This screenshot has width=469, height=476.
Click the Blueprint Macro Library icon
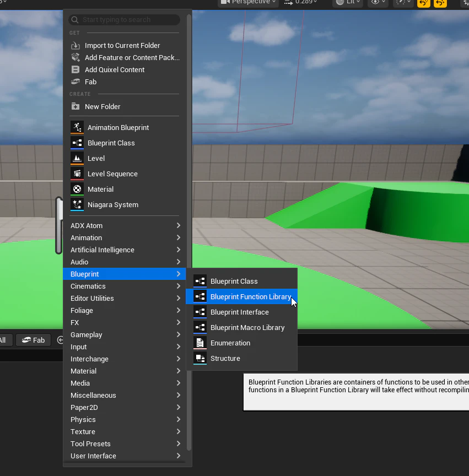coord(200,328)
